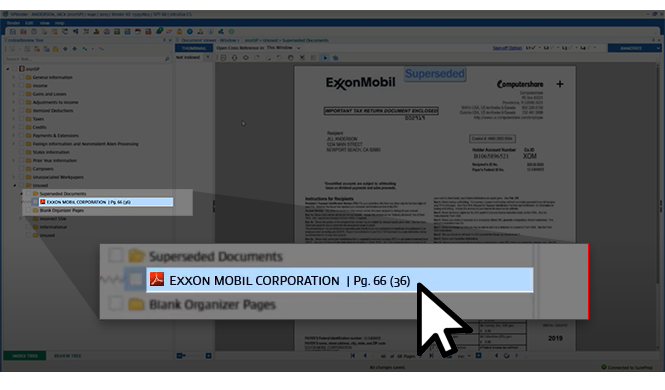Click the info circle toolbar icon

[x=210, y=32]
